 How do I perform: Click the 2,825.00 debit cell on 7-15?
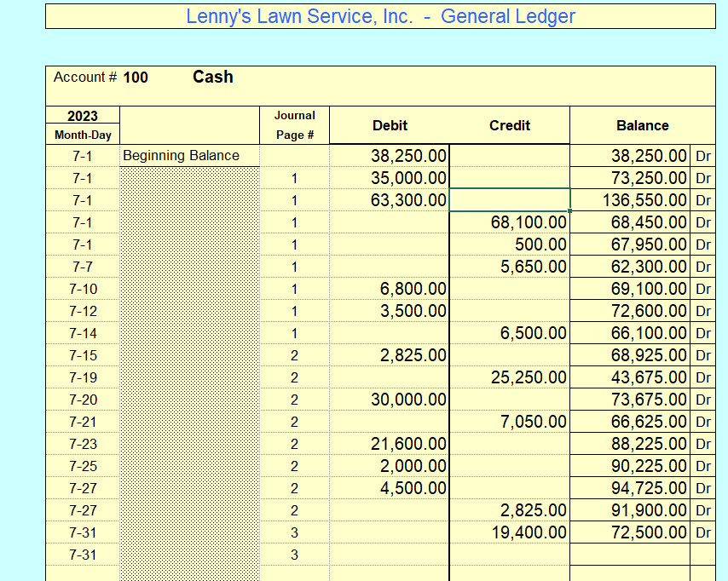(x=389, y=355)
